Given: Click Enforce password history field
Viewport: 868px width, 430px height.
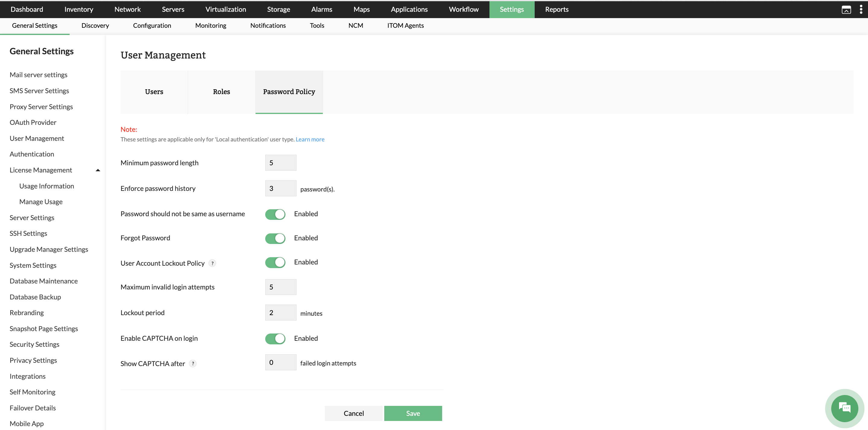Looking at the screenshot, I should tap(280, 188).
